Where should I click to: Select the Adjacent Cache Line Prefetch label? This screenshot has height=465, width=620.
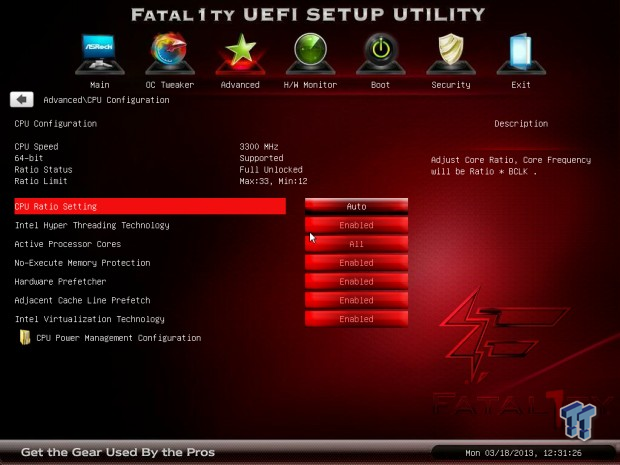click(x=82, y=301)
